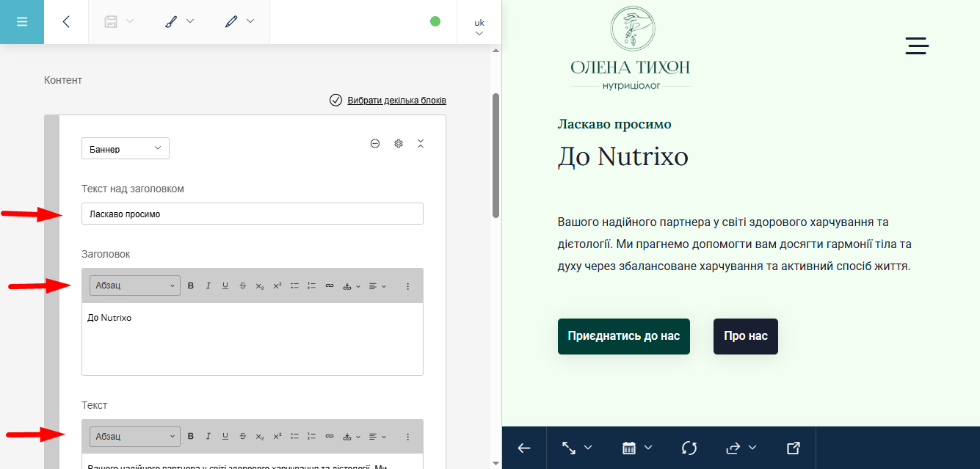This screenshot has height=469, width=980.
Task: Expand the Абзац dropdown in Заголовок editor
Action: 135,286
